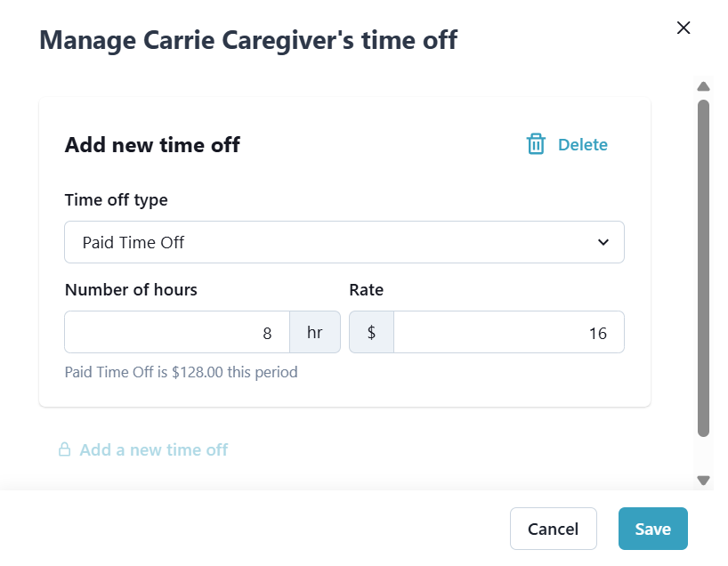
Task: Click the $128.00 Paid Time Off summary text
Action: 181,372
